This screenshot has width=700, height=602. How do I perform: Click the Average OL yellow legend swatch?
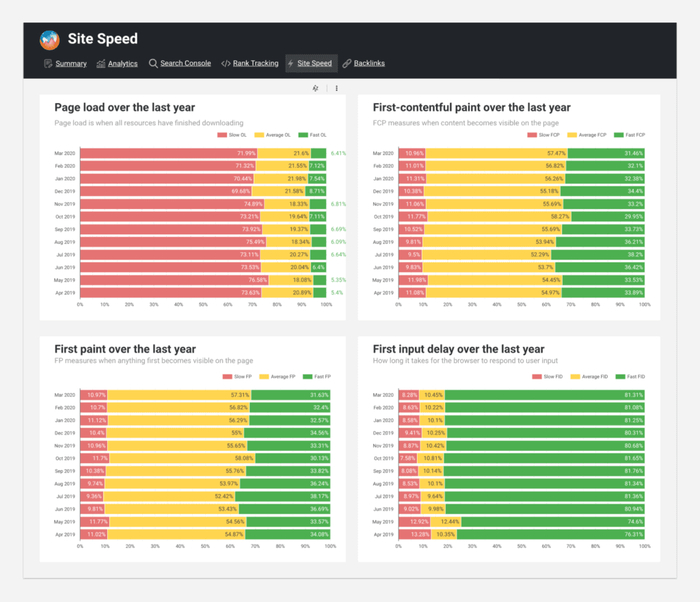[259, 135]
